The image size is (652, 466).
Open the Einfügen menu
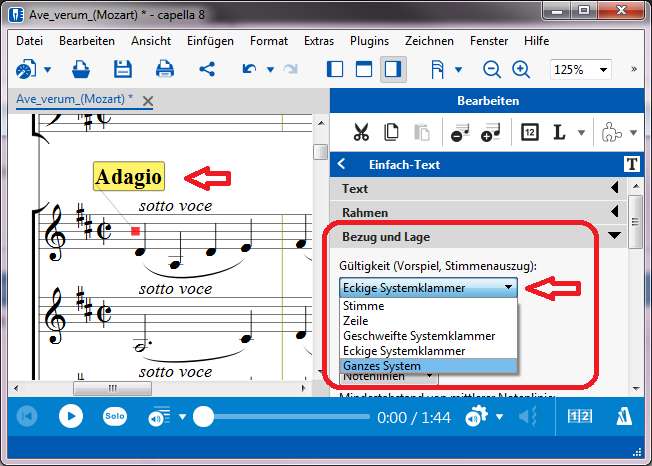[210, 41]
